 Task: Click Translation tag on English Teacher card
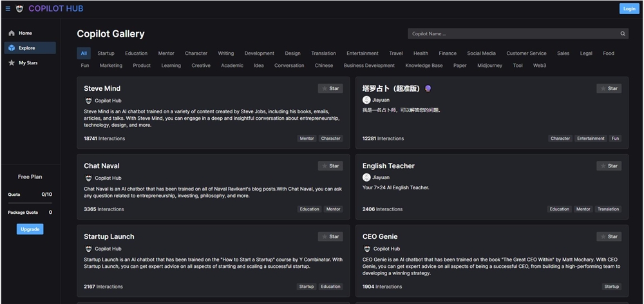(609, 209)
